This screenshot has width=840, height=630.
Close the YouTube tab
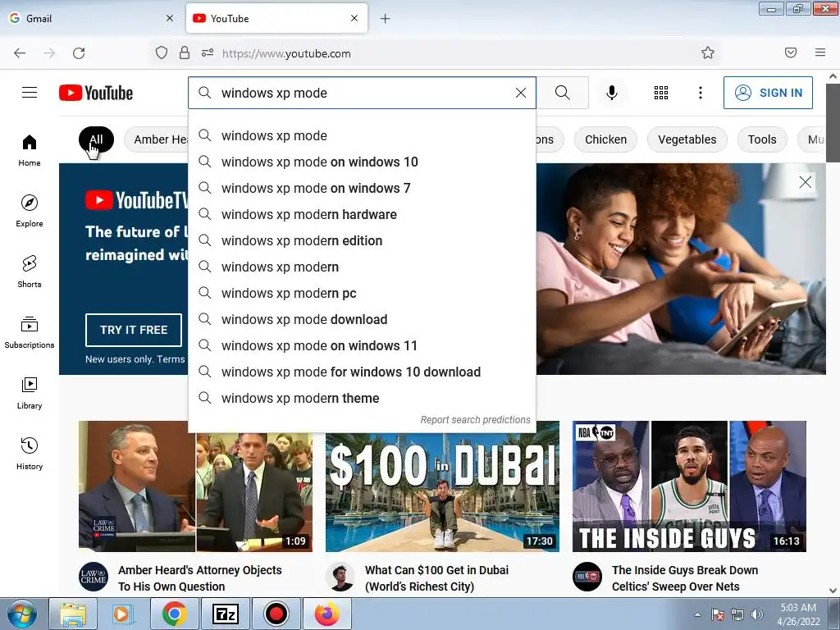point(354,18)
